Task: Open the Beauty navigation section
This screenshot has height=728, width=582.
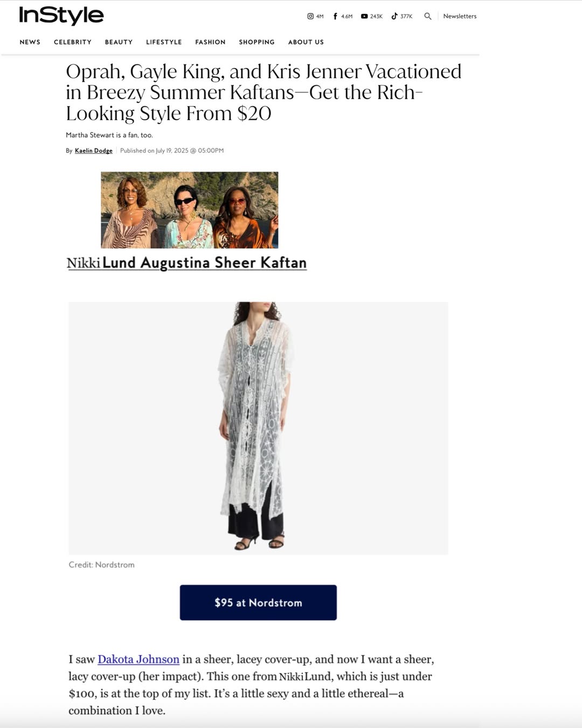Action: point(119,42)
